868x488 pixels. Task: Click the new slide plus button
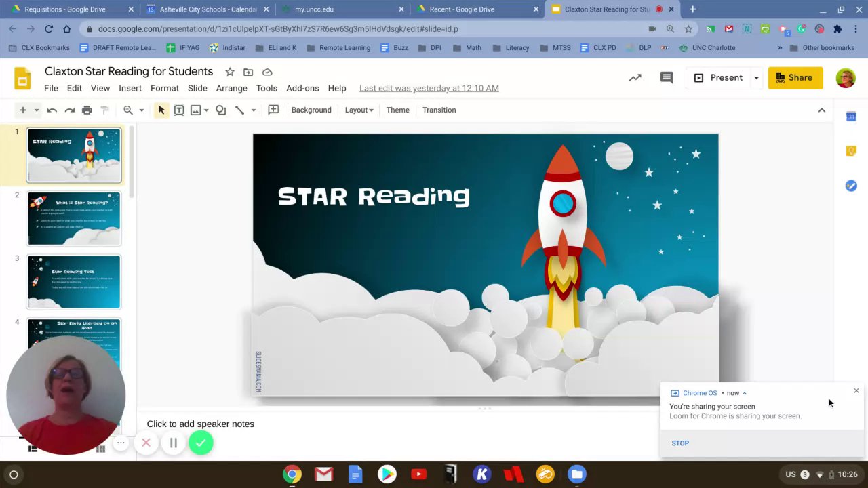(22, 110)
